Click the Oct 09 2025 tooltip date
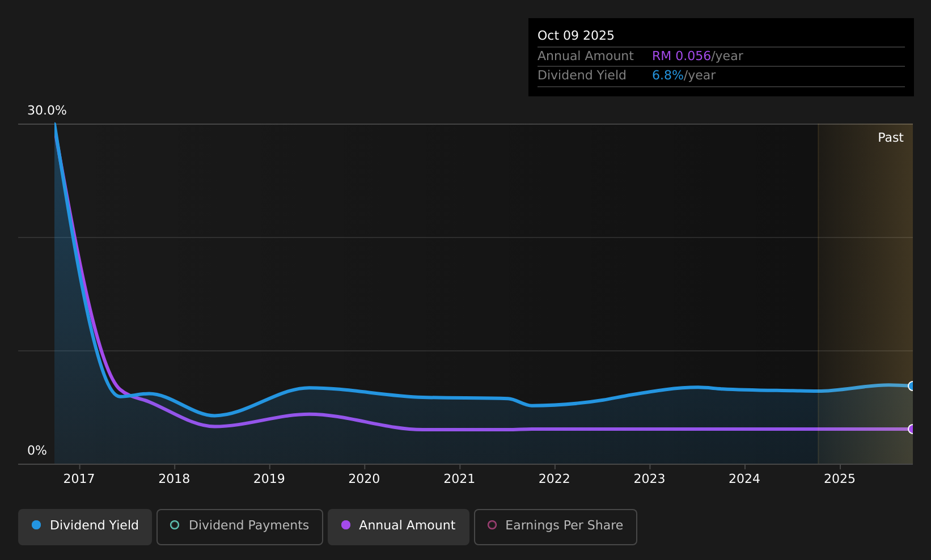 (x=575, y=36)
